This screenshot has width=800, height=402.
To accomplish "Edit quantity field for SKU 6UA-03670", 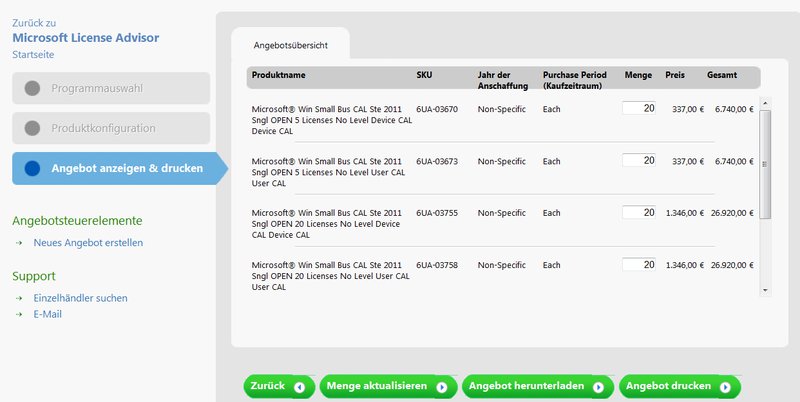I will pyautogui.click(x=639, y=108).
